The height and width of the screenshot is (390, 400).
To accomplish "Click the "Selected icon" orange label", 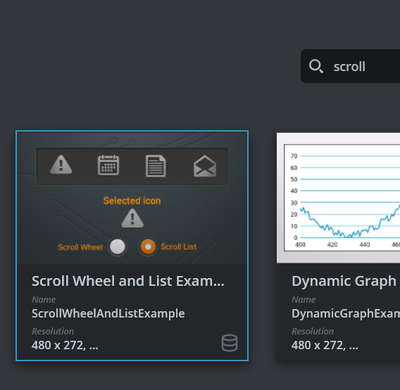I will tap(132, 200).
